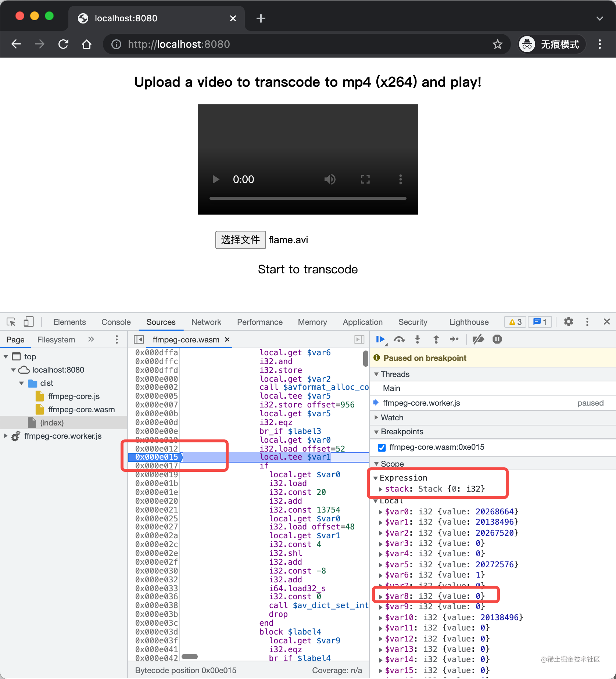This screenshot has height=679, width=616.
Task: Switch to Performance tab
Action: coord(260,322)
